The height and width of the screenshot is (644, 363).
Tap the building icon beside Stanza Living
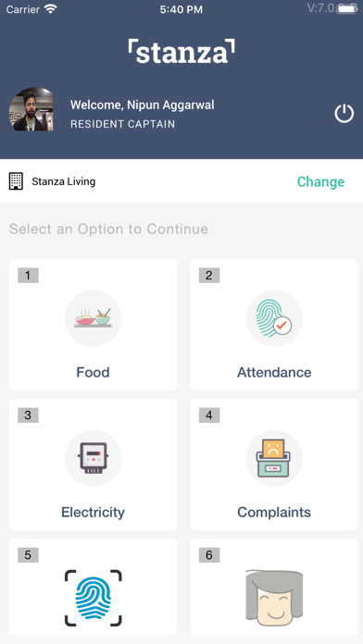[x=16, y=181]
